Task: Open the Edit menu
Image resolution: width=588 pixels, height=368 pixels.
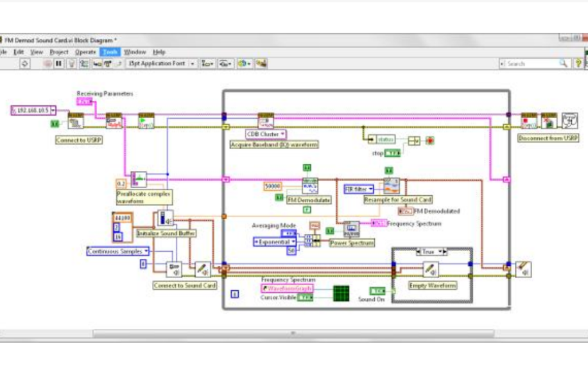Action: 19,52
